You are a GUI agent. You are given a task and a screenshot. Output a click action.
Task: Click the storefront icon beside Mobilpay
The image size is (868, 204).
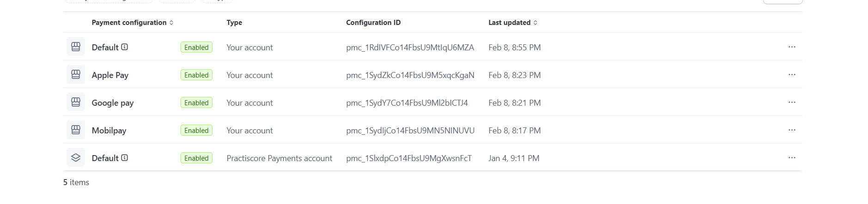coord(76,130)
